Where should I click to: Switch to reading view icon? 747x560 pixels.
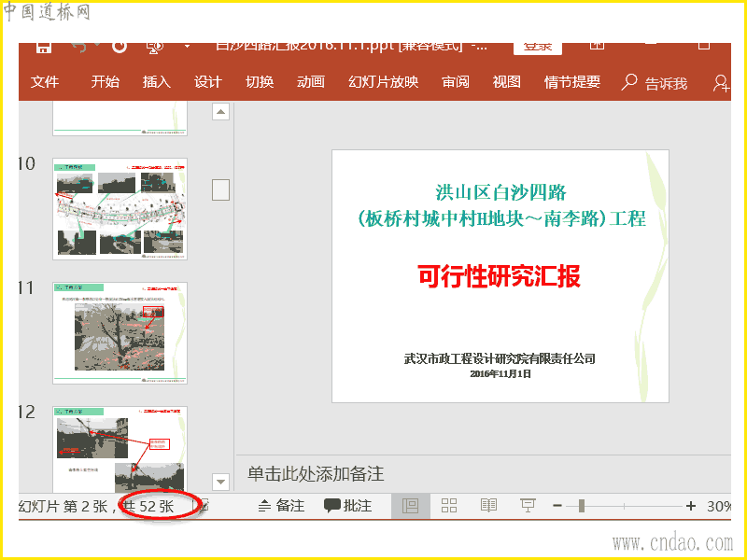(x=488, y=506)
